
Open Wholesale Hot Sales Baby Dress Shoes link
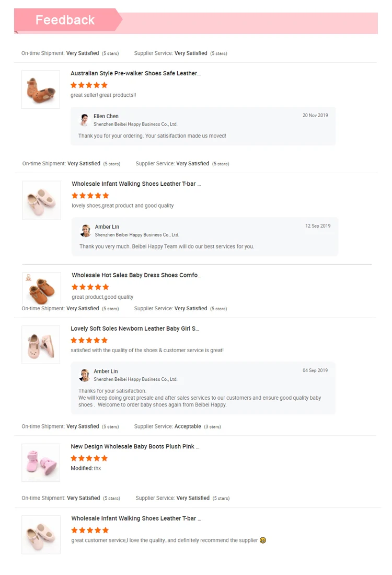pos(136,275)
